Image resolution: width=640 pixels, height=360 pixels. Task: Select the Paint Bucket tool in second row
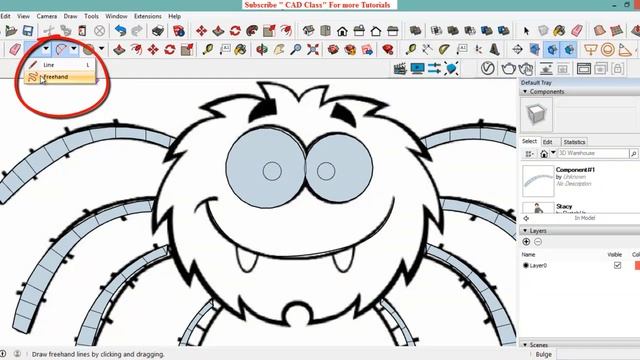[241, 49]
